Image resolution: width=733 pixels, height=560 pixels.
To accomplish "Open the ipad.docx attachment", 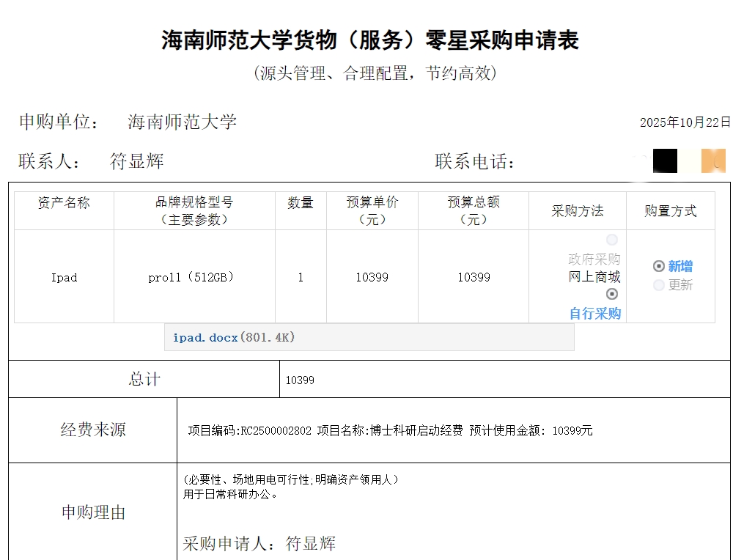I will (205, 338).
